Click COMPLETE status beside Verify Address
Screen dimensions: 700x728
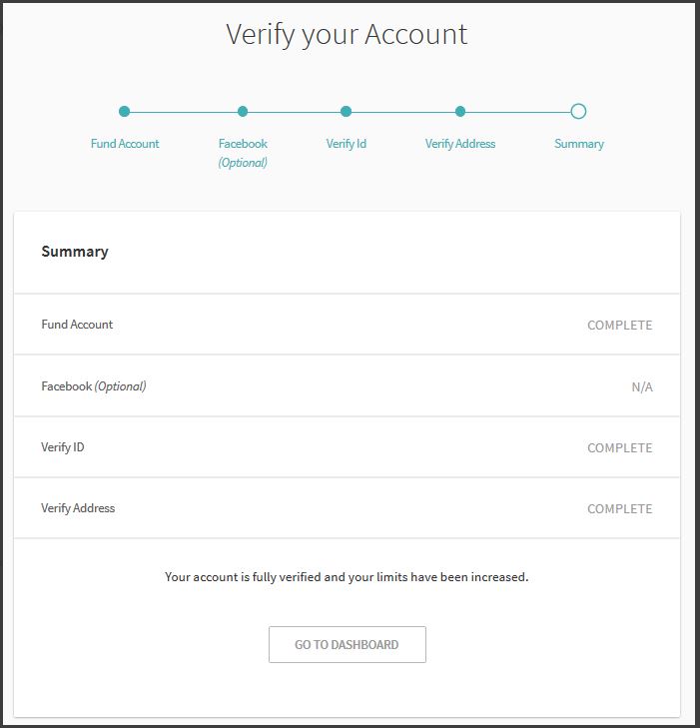click(x=620, y=509)
